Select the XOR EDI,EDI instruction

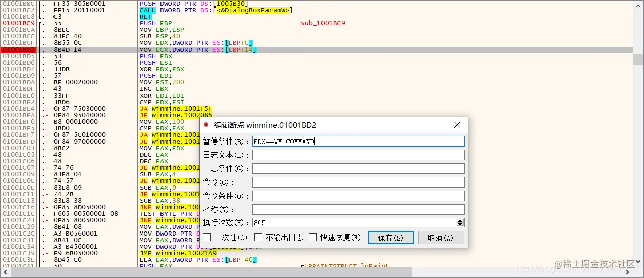click(162, 96)
